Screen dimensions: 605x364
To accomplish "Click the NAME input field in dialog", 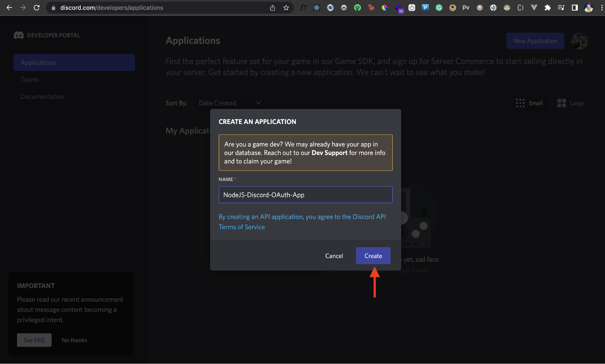I will click(x=305, y=195).
